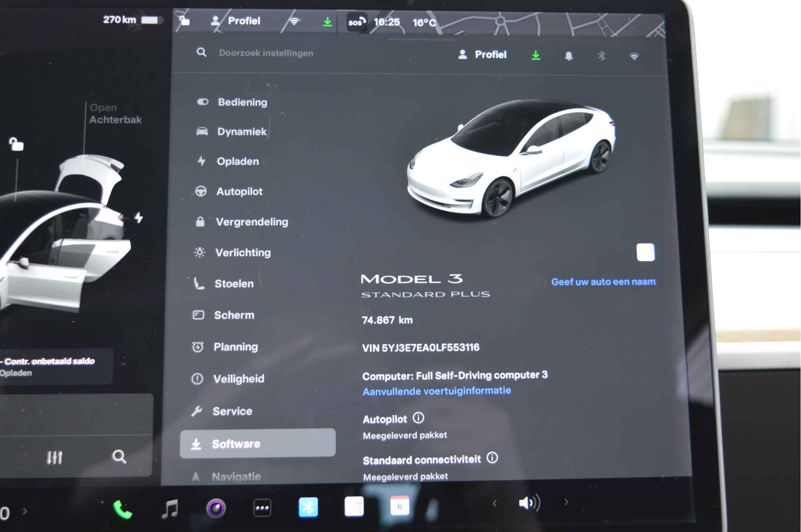801x532 pixels.
Task: Click the settings search magnifier icon
Action: [202, 53]
